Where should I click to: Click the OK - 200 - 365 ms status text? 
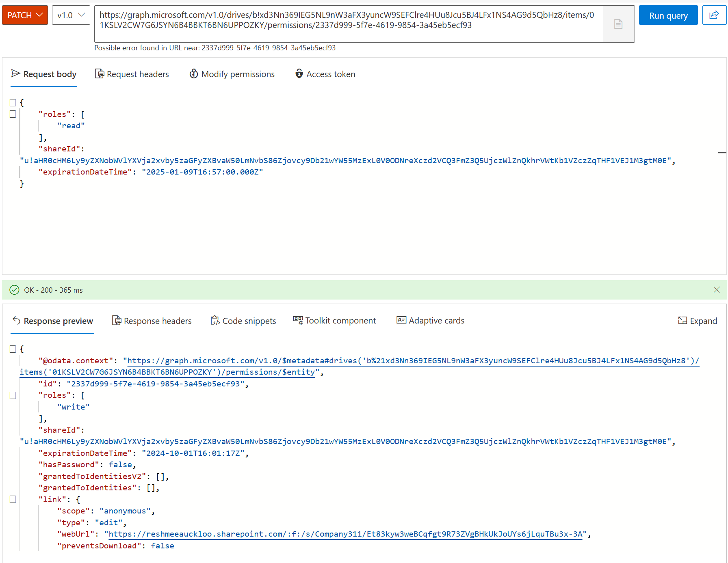(x=53, y=290)
